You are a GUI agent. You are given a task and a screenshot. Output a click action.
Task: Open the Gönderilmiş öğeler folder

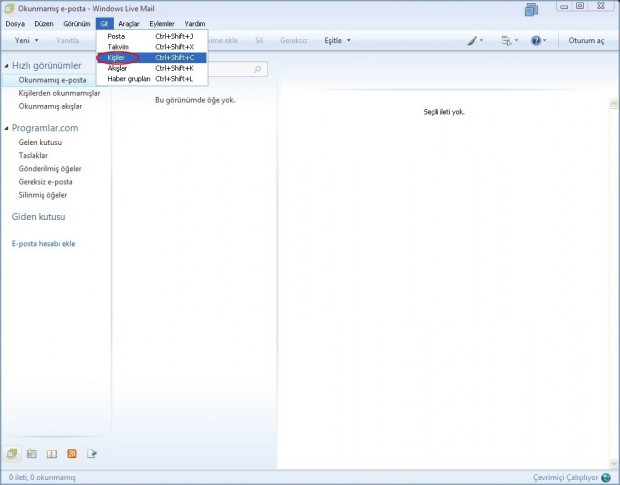50,169
